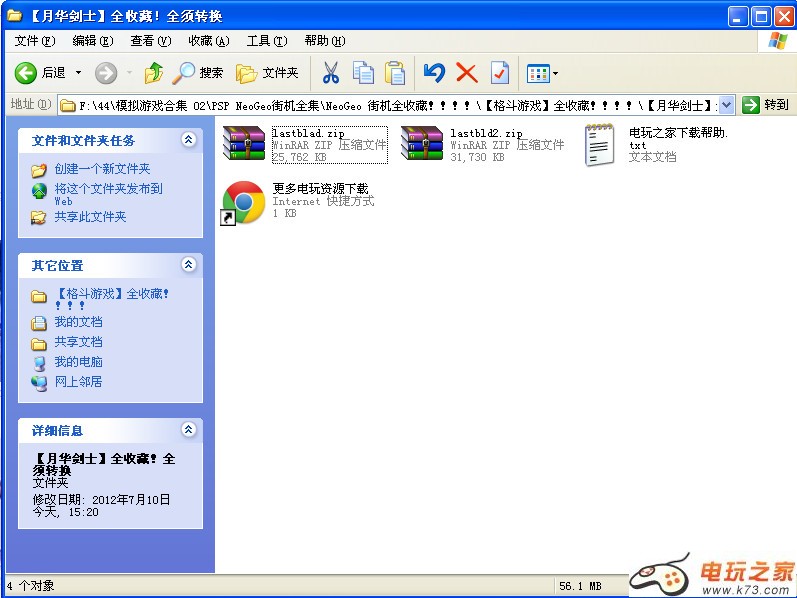Click the 转到 (Go) button
797x598 pixels.
tap(765, 105)
